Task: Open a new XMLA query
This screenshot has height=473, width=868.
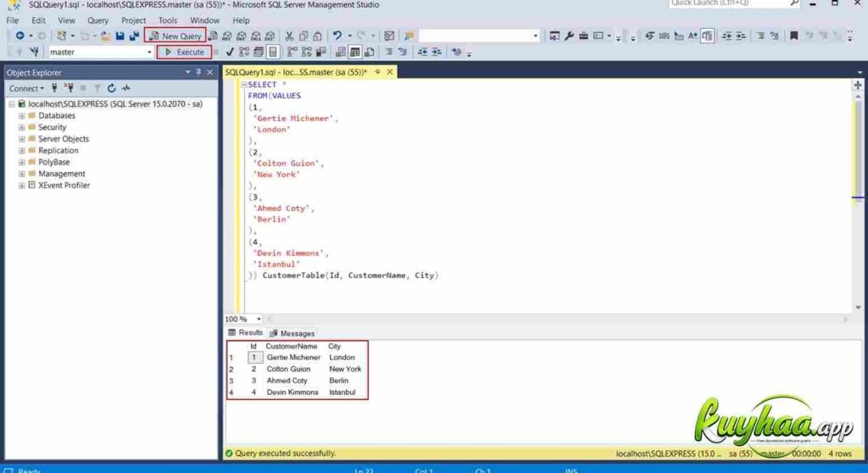Action: (256, 36)
